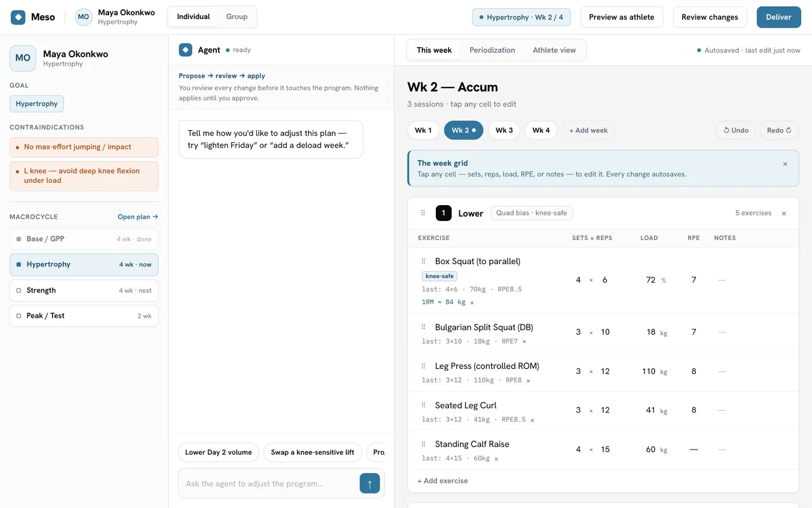Screen dimensions: 812x508
Task: Grab drag handle for Bulgarian Split Squat
Action: (x=424, y=327)
